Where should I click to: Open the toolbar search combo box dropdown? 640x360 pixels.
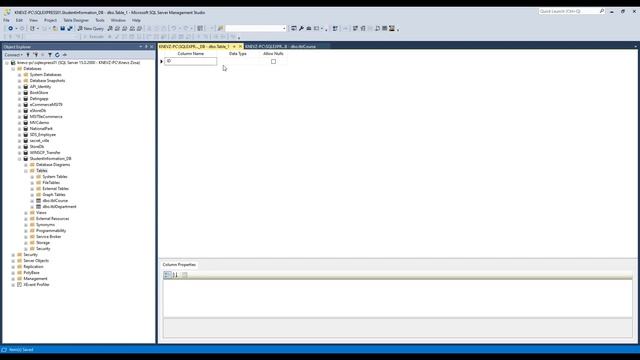pos(284,29)
